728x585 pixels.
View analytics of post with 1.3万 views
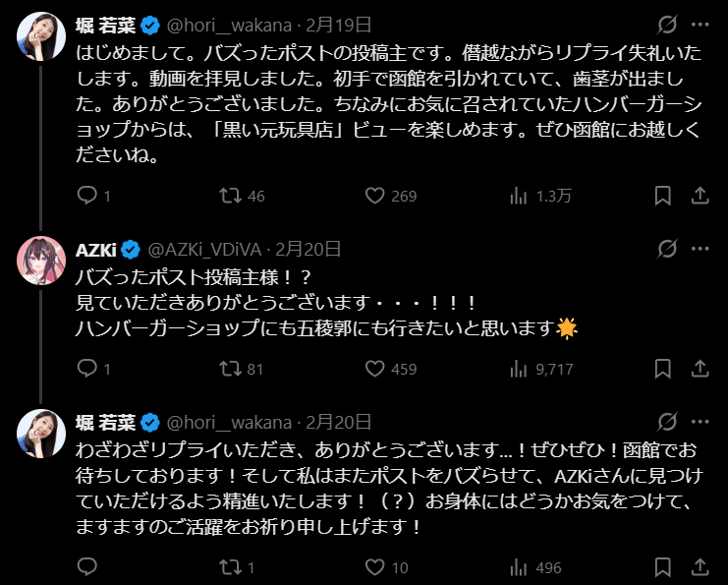[519, 196]
